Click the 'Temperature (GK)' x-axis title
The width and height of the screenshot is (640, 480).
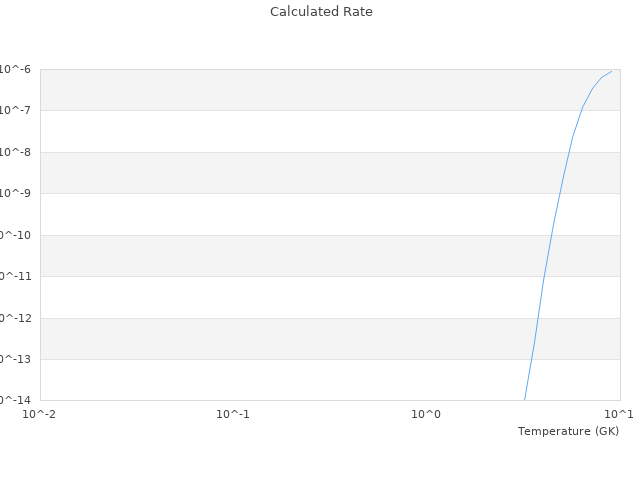pyautogui.click(x=568, y=431)
